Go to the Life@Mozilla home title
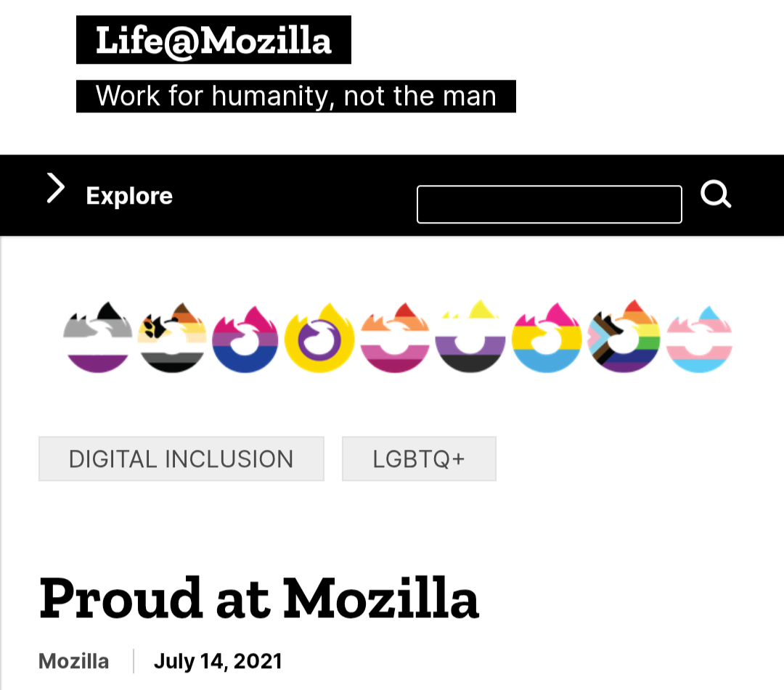The image size is (784, 690). [213, 40]
